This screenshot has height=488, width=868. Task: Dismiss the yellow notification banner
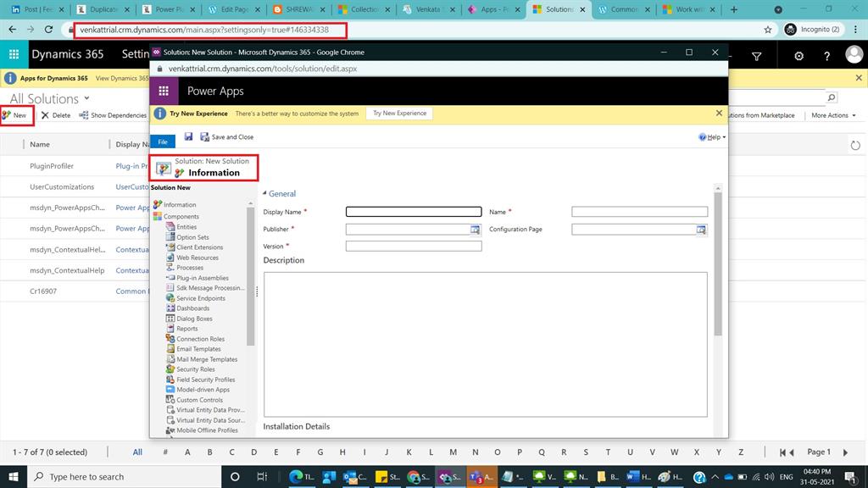719,113
